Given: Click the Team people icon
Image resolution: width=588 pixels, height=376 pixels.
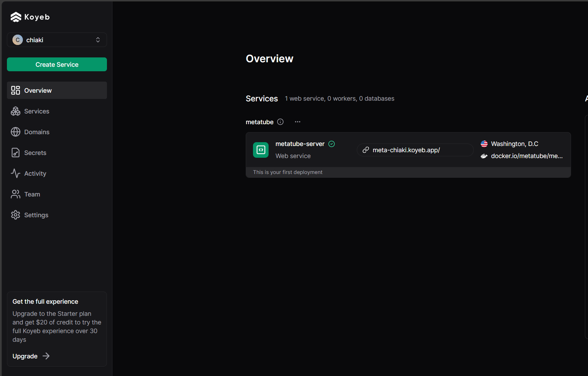Looking at the screenshot, I should click(x=16, y=194).
